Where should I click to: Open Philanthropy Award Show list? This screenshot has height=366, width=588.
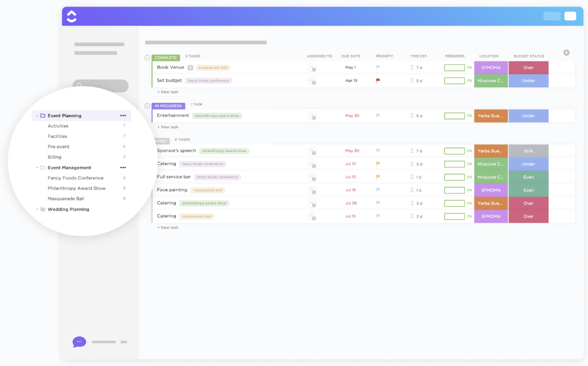click(x=77, y=188)
